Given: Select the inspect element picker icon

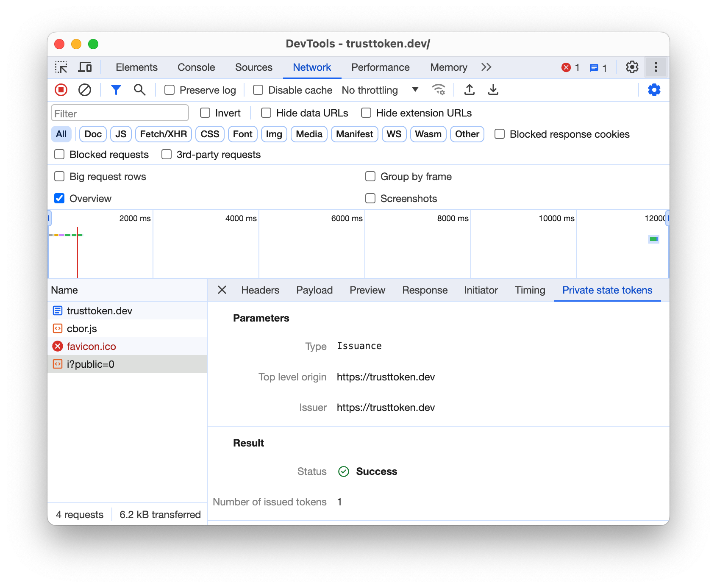Looking at the screenshot, I should 61,67.
